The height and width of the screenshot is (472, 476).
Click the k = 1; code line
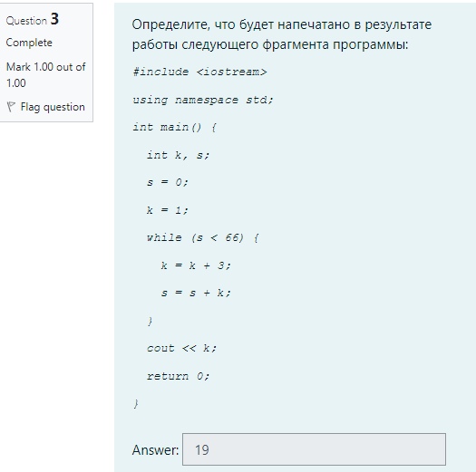(x=168, y=210)
